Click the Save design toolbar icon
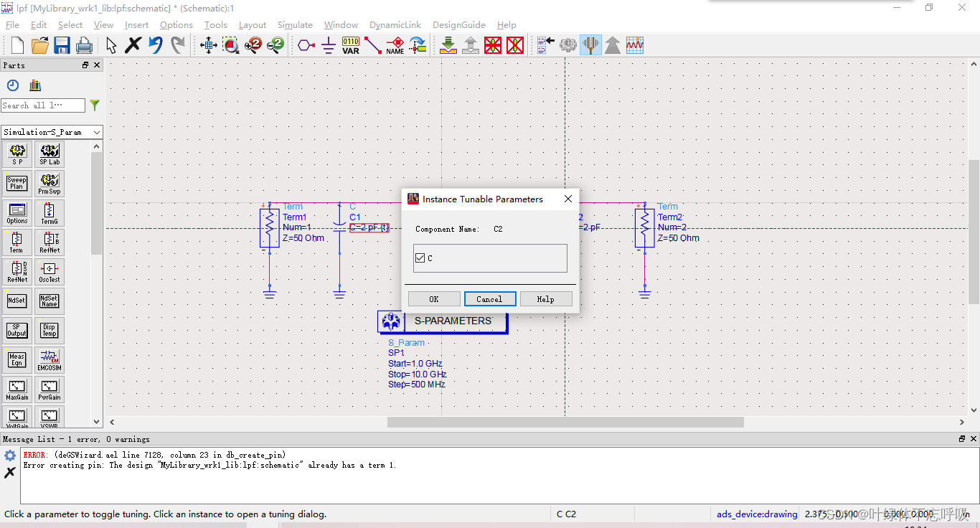This screenshot has width=980, height=528. point(62,45)
